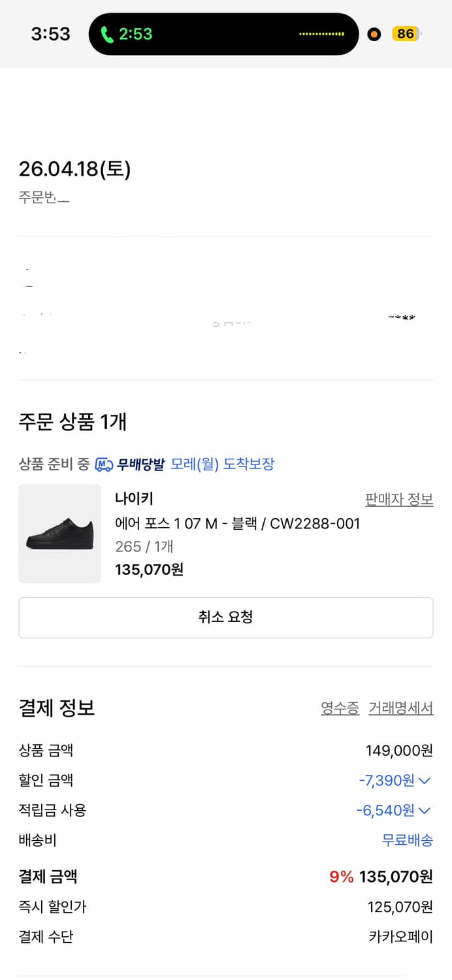Screen dimensions: 452x980
Task: Tap the battery level indicator
Action: [406, 34]
